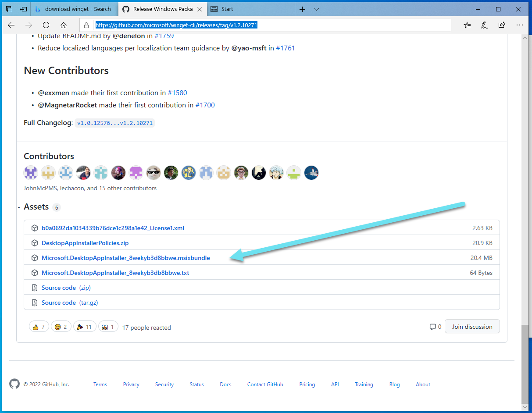Toggle the eyes reaction

(x=108, y=327)
